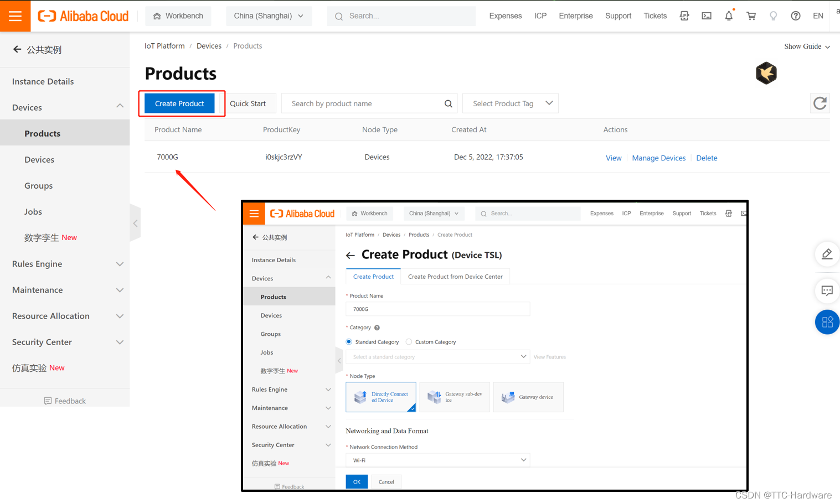
Task: Click the main header Search field
Action: (401, 16)
